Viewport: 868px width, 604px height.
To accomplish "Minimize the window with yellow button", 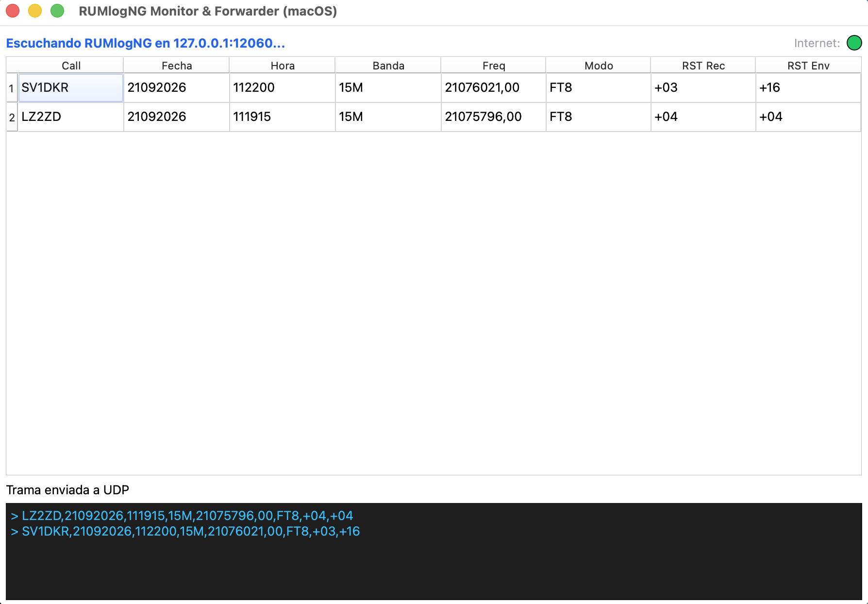I will 35,11.
